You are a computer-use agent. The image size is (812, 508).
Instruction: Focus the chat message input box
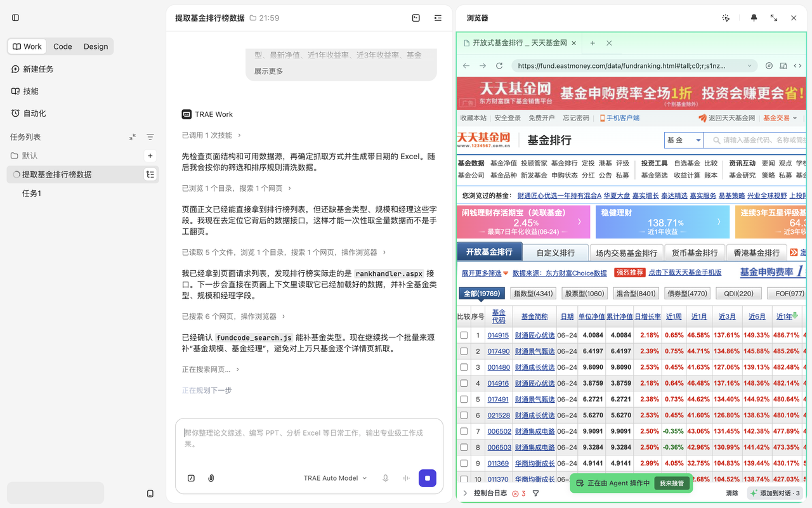click(x=309, y=438)
